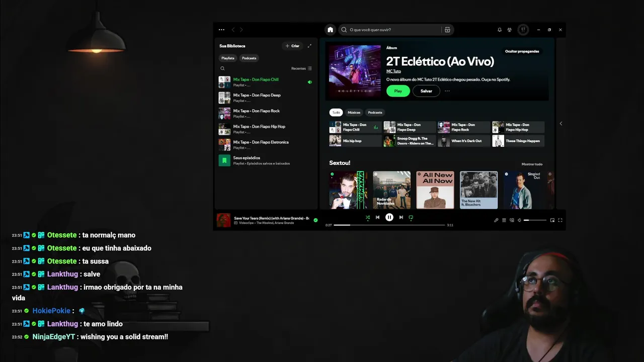Click NinjaEdgeYT username in stream chat
This screenshot has height=362, width=644.
pos(54,337)
